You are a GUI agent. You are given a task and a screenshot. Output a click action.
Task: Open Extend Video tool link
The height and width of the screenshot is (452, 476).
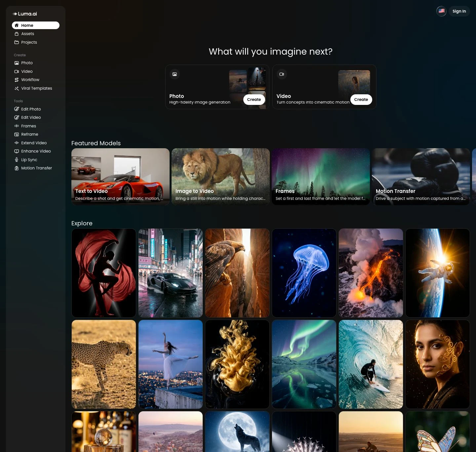(36, 143)
